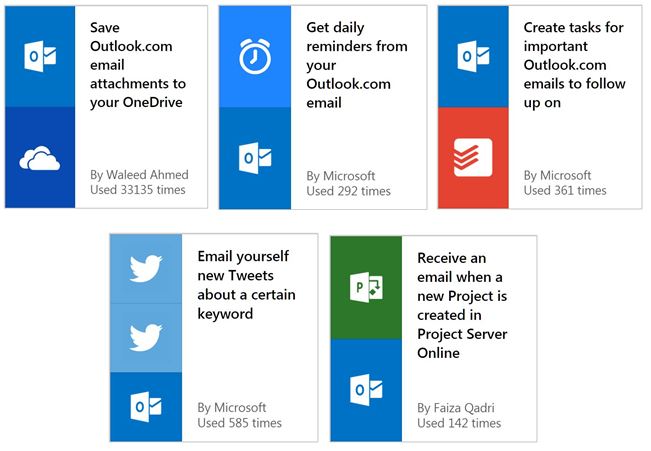Click Outlook icon below the alarm clock
651x451 pixels.
click(255, 158)
